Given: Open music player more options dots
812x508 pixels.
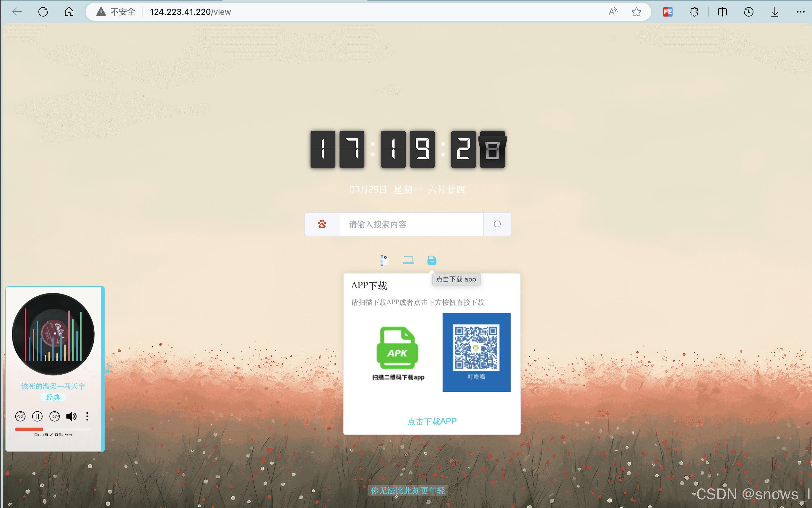Looking at the screenshot, I should [87, 417].
